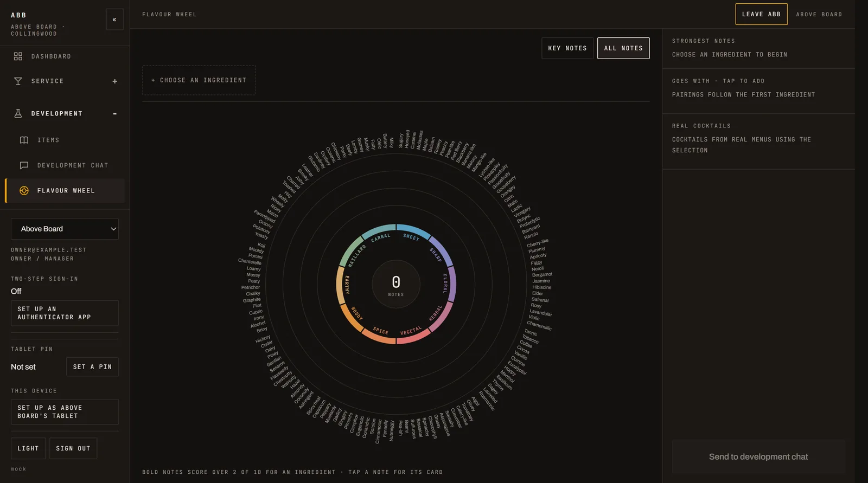Click the Mossy note on the wheel
Viewport: 868px width, 483px height.
(x=253, y=275)
